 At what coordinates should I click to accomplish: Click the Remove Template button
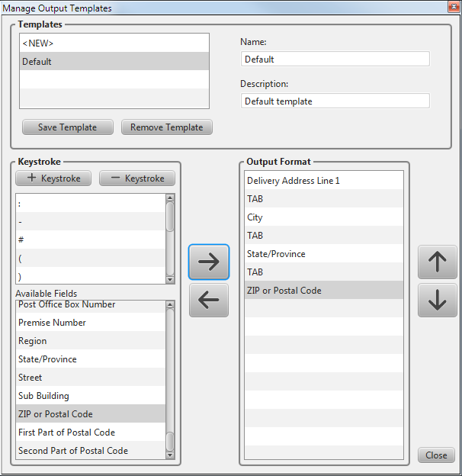(x=166, y=127)
